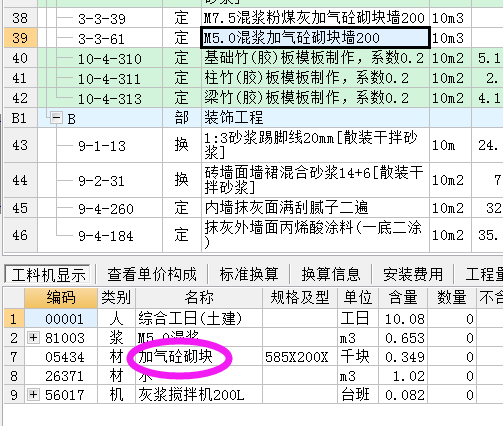Click 含量 value 0.082

(x=403, y=395)
